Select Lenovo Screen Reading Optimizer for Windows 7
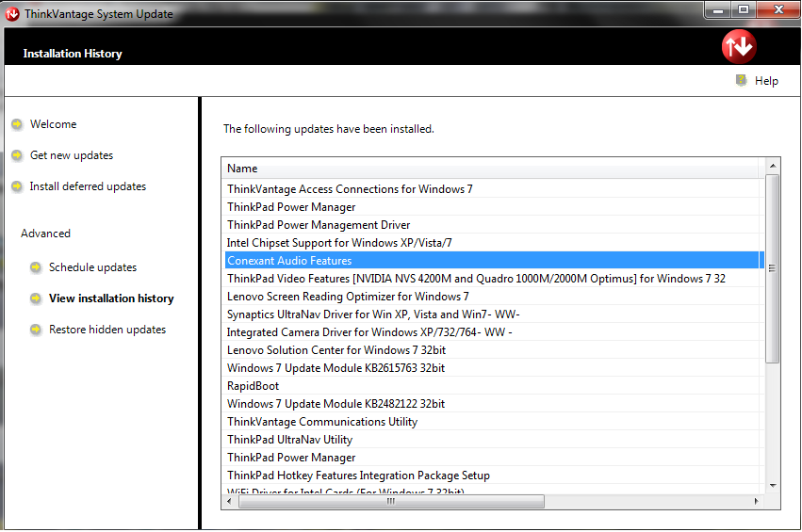Viewport: 802px width, 532px height. 493,297
